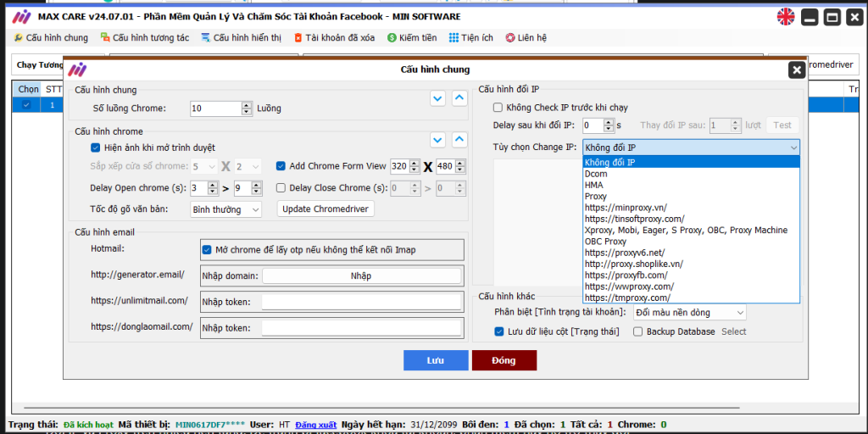
Task: Click the dialog logo icon beside title
Action: click(x=77, y=70)
